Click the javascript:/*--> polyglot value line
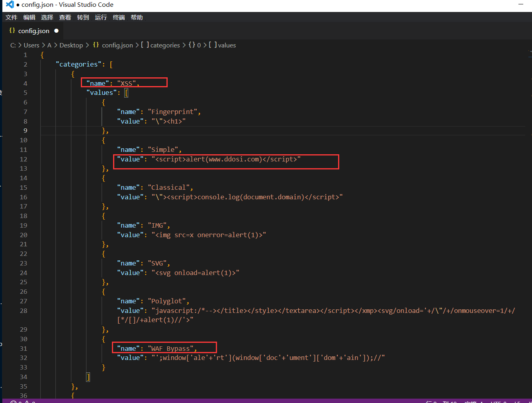This screenshot has width=532, height=403. tap(333, 311)
